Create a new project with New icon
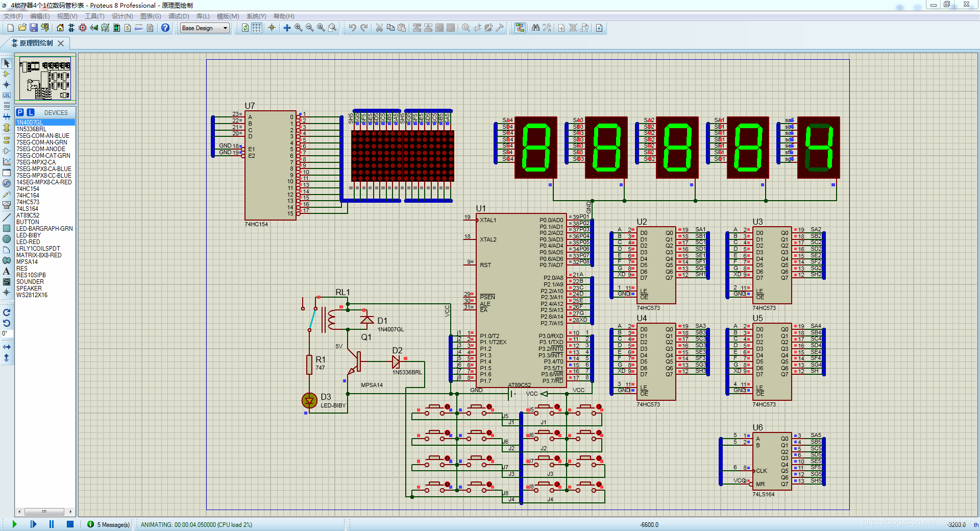This screenshot has width=980, height=531. [x=10, y=28]
